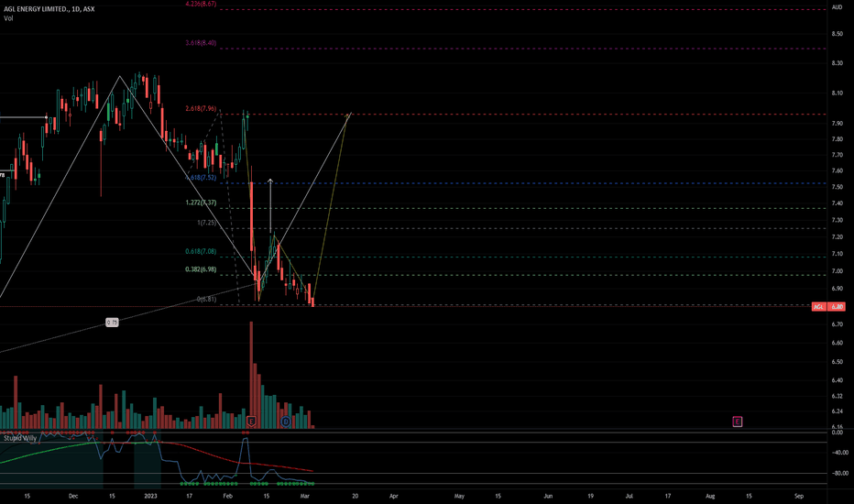Click the AGL 6.80 current price tag
854x504 pixels.
click(x=827, y=307)
